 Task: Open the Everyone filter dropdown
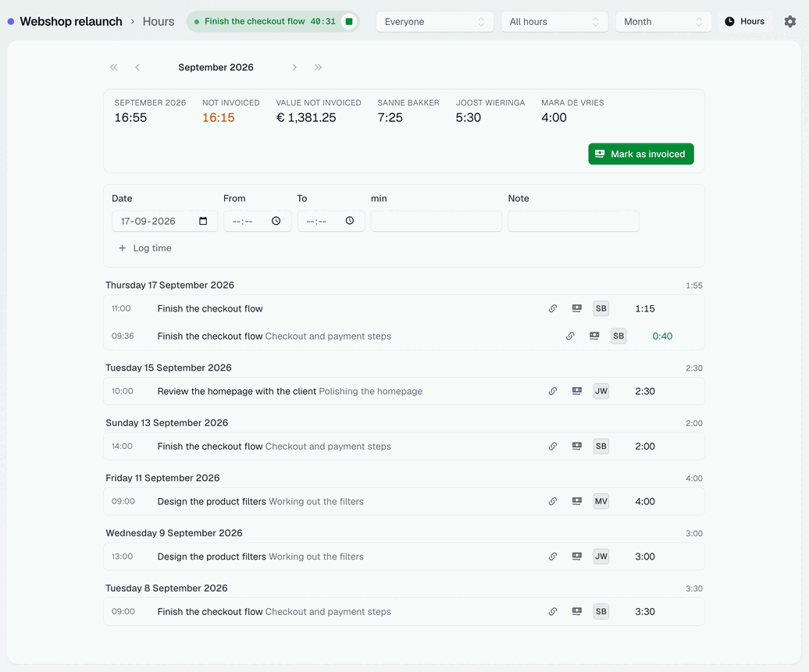[434, 22]
